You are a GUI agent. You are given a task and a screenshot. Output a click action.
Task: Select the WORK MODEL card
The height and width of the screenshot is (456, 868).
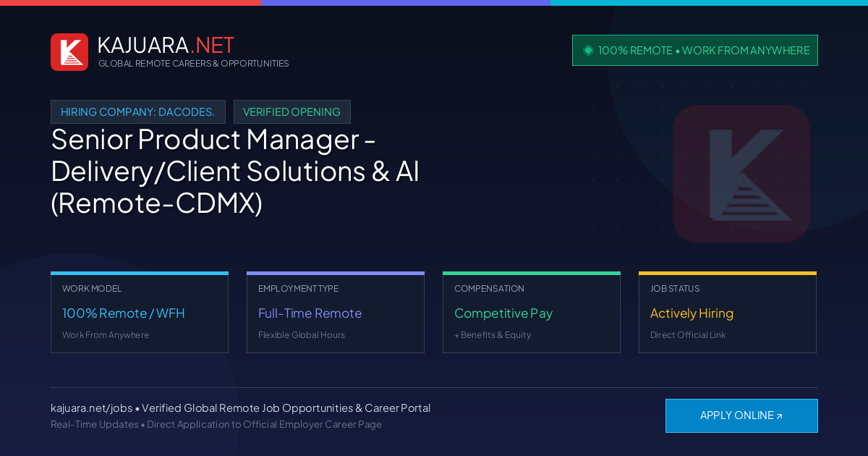point(140,313)
